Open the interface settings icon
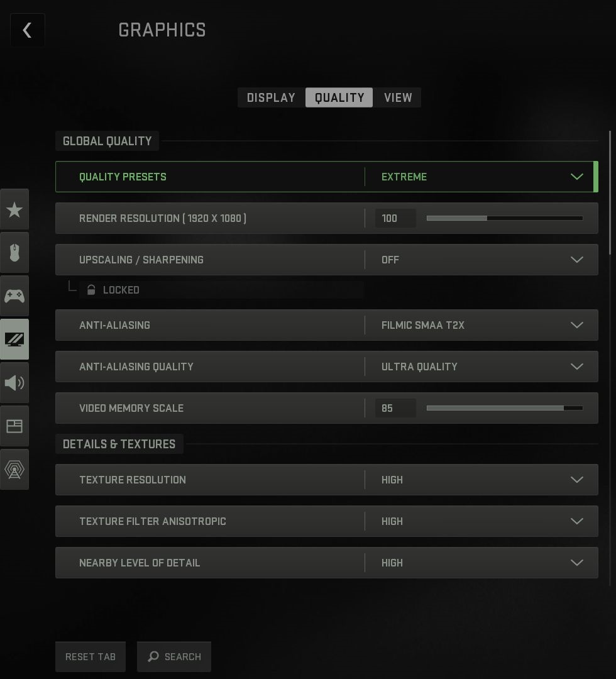The image size is (616, 679). (x=14, y=426)
